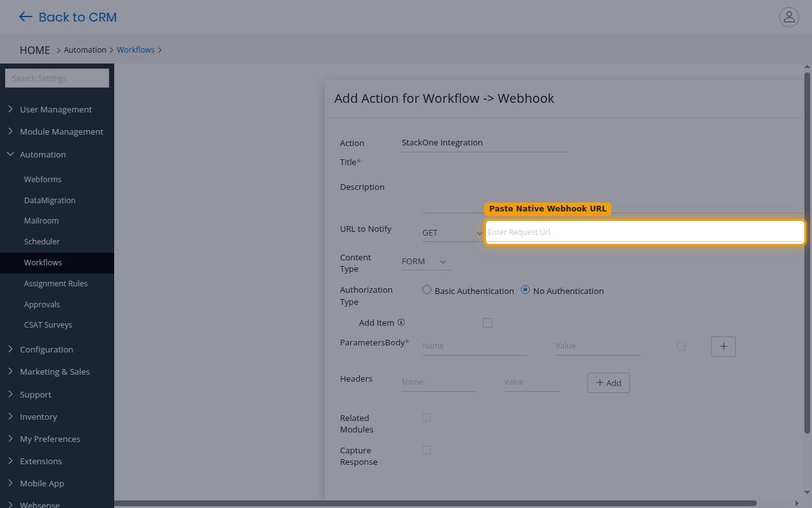Enable the Capture Response checkbox
The image size is (812, 508).
(x=426, y=450)
